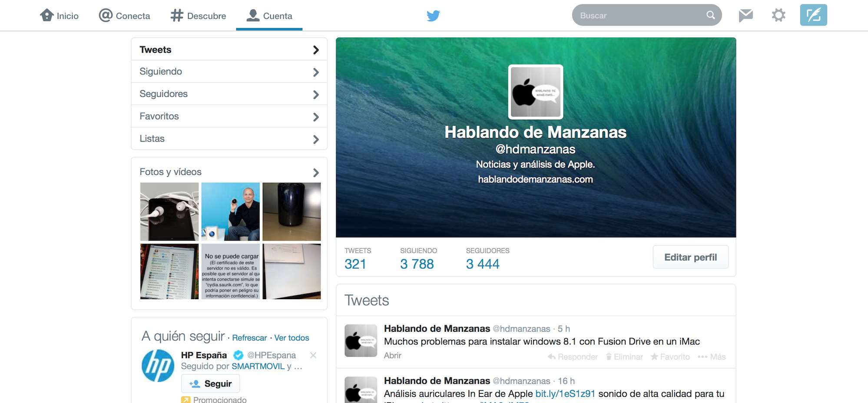Open Siguiendo in sidebar
Screen dimensions: 868x403
coord(229,72)
